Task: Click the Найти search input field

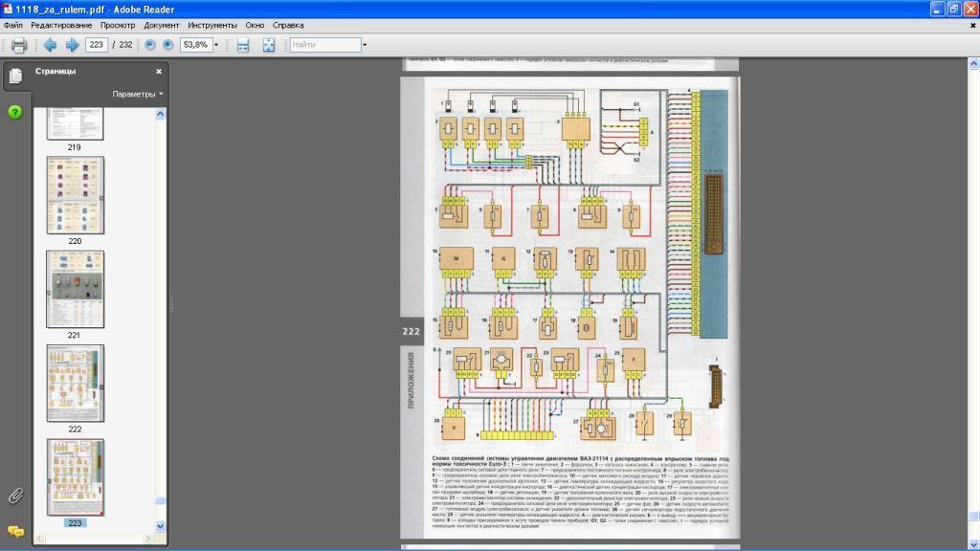Action: click(x=325, y=45)
